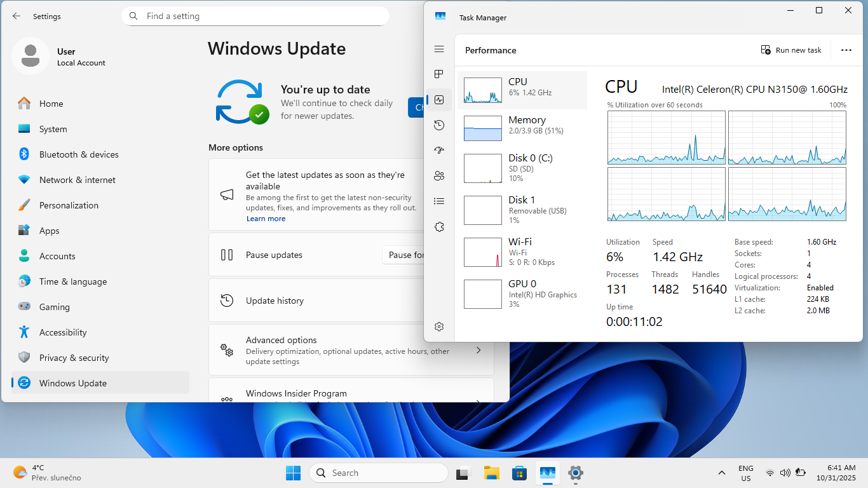The width and height of the screenshot is (868, 488).
Task: Open File Explorer from the taskbar
Action: pyautogui.click(x=491, y=473)
